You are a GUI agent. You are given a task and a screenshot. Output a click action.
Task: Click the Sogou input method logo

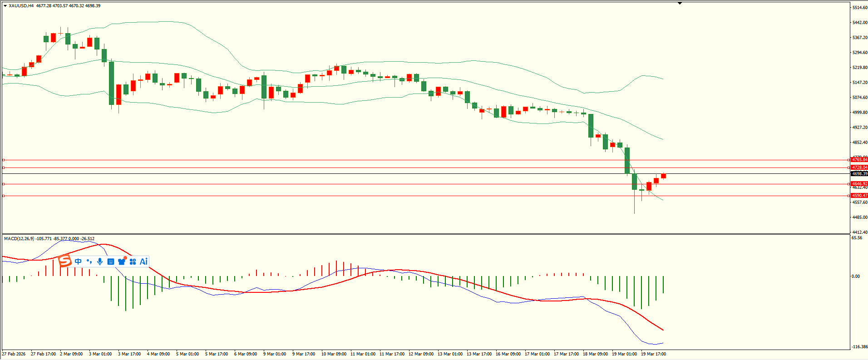tap(65, 261)
